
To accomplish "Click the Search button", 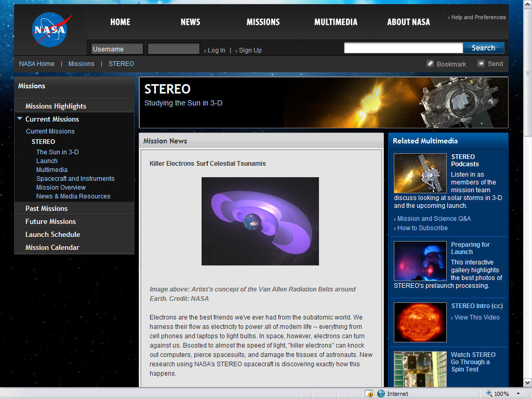I will tap(484, 48).
